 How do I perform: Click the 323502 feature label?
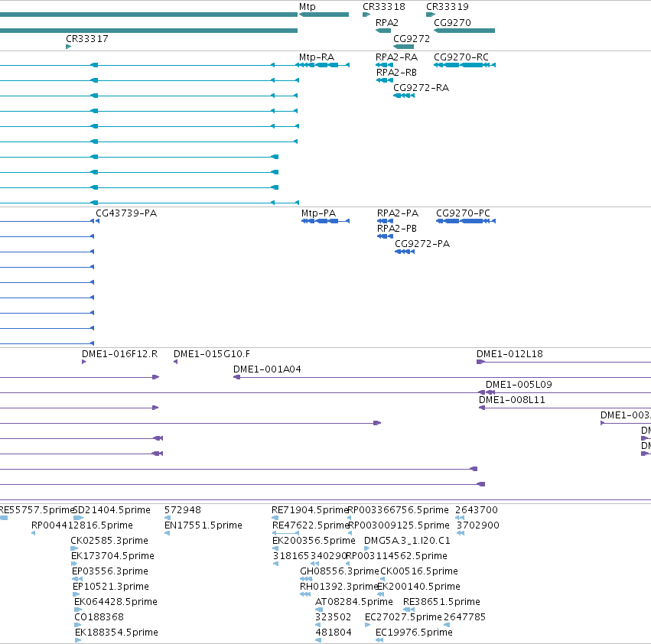334,617
